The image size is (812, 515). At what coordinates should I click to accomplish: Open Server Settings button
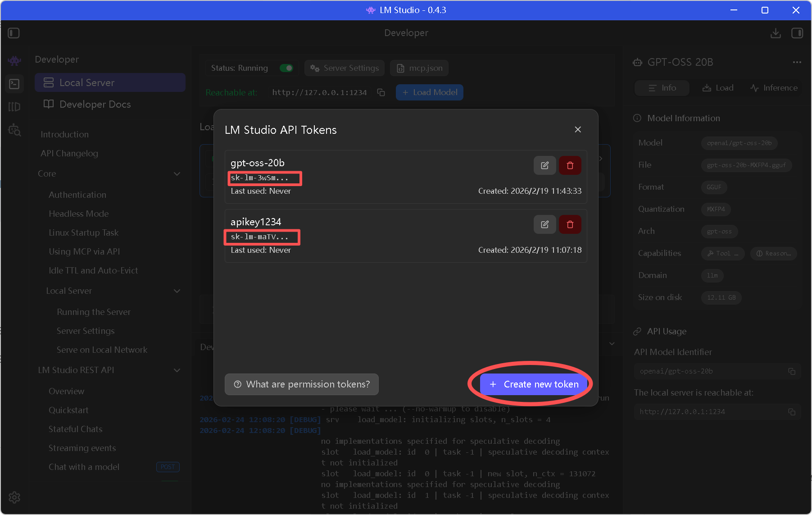[345, 68]
